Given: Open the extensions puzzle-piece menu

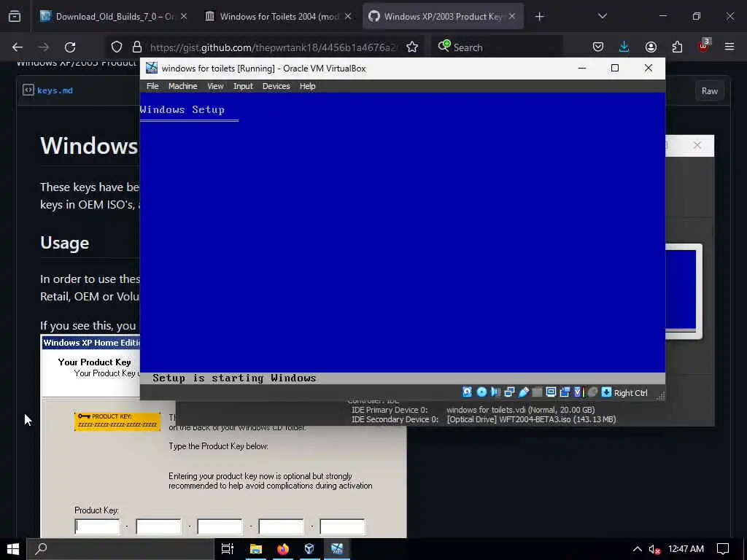Looking at the screenshot, I should 677,47.
